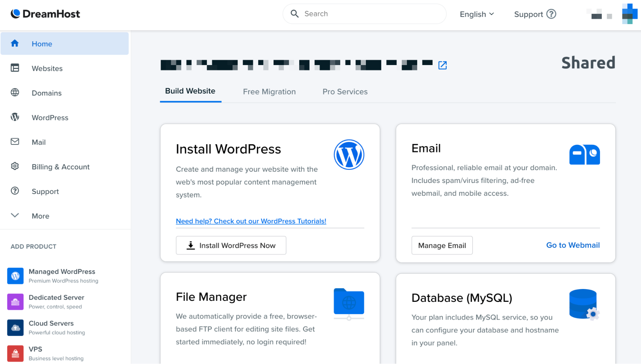Select Home in the sidebar menu
The image size is (641, 364).
tap(65, 44)
